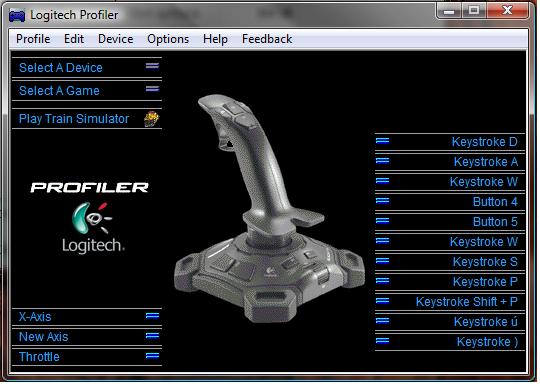Open the Device menu
The image size is (540, 386).
(x=115, y=39)
